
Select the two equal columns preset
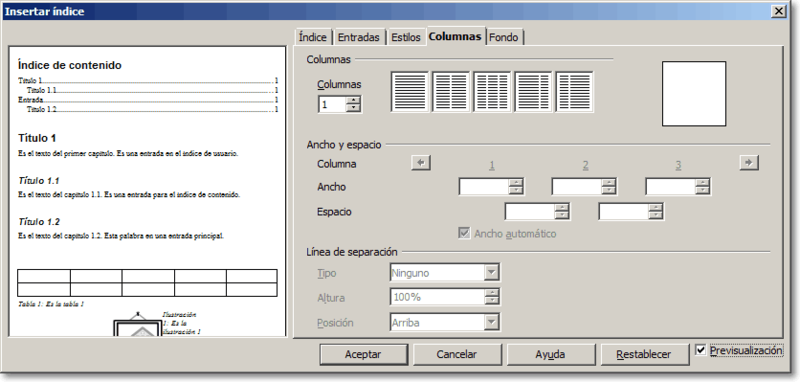(451, 92)
